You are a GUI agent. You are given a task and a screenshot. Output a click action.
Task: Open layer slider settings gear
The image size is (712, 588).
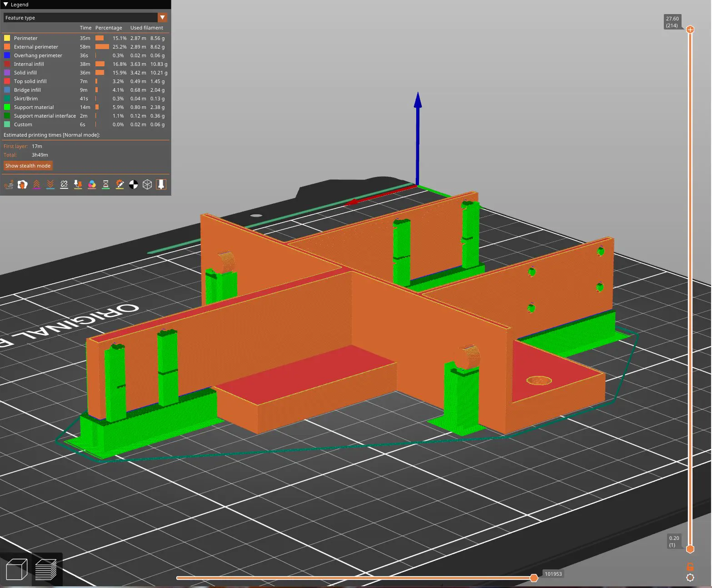(x=690, y=578)
